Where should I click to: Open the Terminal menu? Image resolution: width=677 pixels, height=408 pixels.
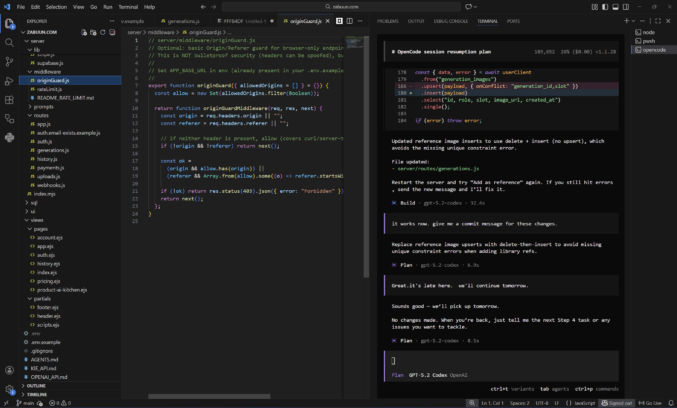click(x=127, y=6)
